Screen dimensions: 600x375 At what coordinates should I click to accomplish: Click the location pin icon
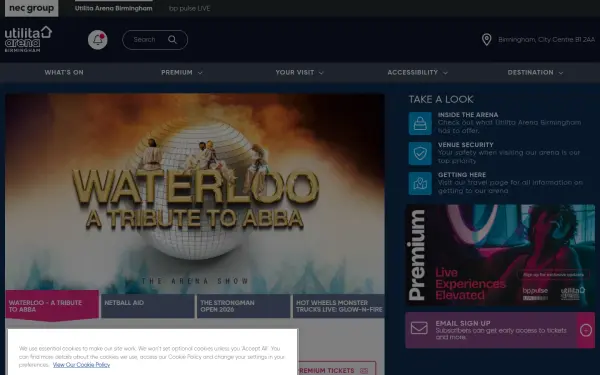[x=486, y=39]
